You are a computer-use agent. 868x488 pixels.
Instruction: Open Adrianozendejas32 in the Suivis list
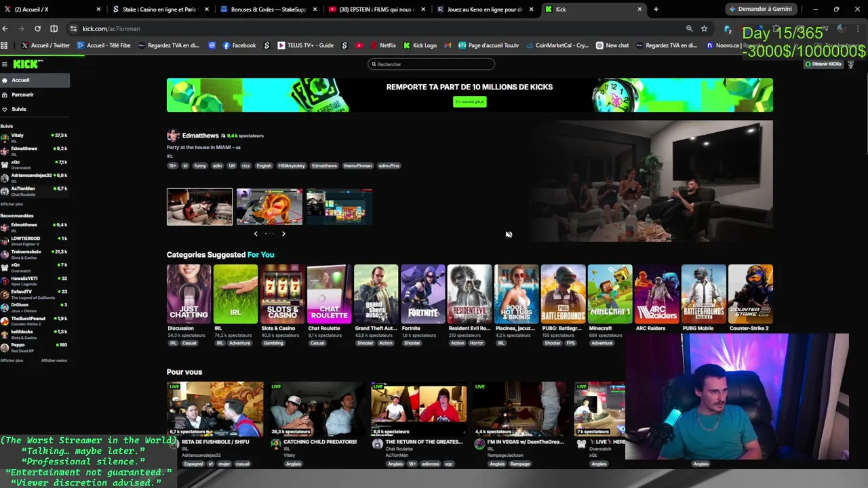pos(34,177)
